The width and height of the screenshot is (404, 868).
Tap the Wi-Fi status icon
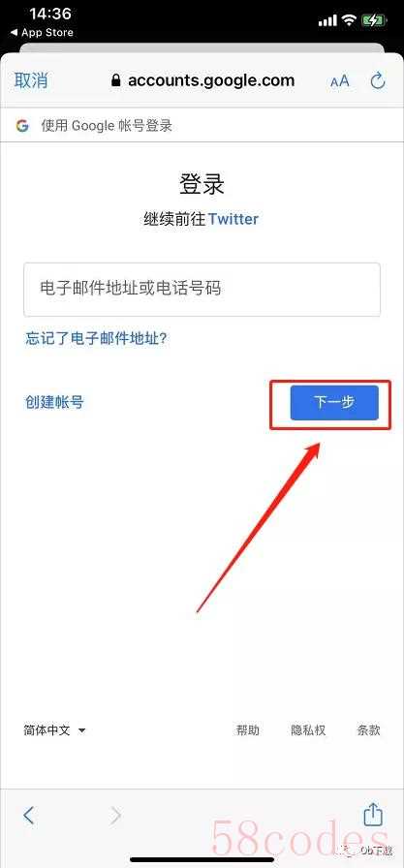(x=348, y=20)
